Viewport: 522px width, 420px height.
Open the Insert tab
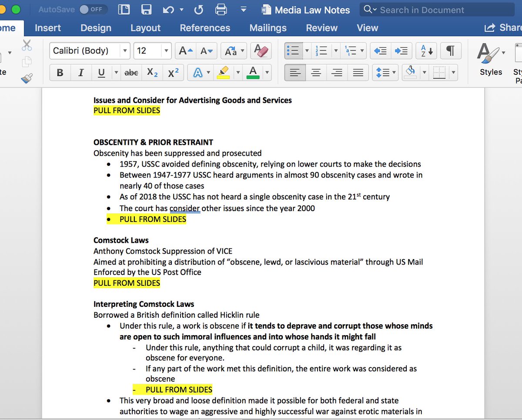(x=47, y=28)
